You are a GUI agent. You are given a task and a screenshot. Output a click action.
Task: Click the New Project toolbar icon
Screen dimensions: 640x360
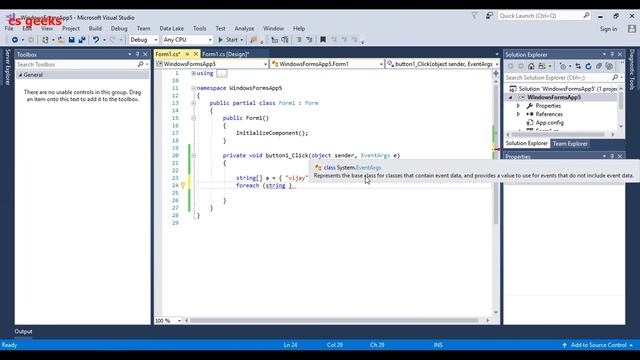[45, 40]
